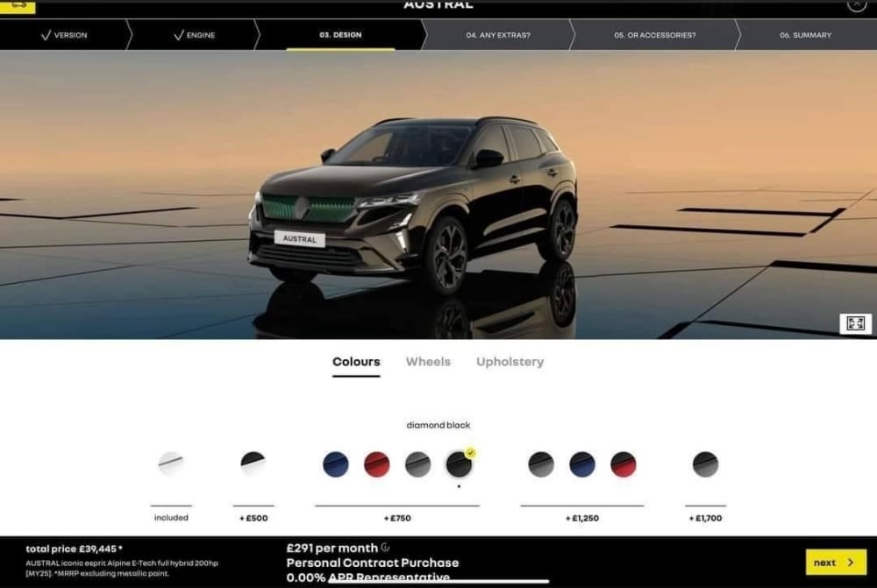
Task: Click the next button
Action: (836, 562)
